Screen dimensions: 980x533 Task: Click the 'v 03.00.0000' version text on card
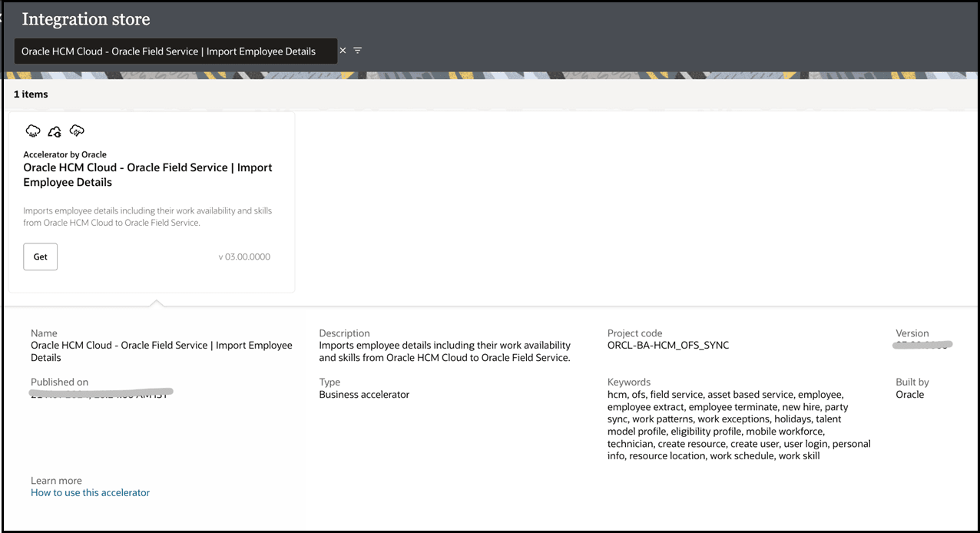[244, 257]
